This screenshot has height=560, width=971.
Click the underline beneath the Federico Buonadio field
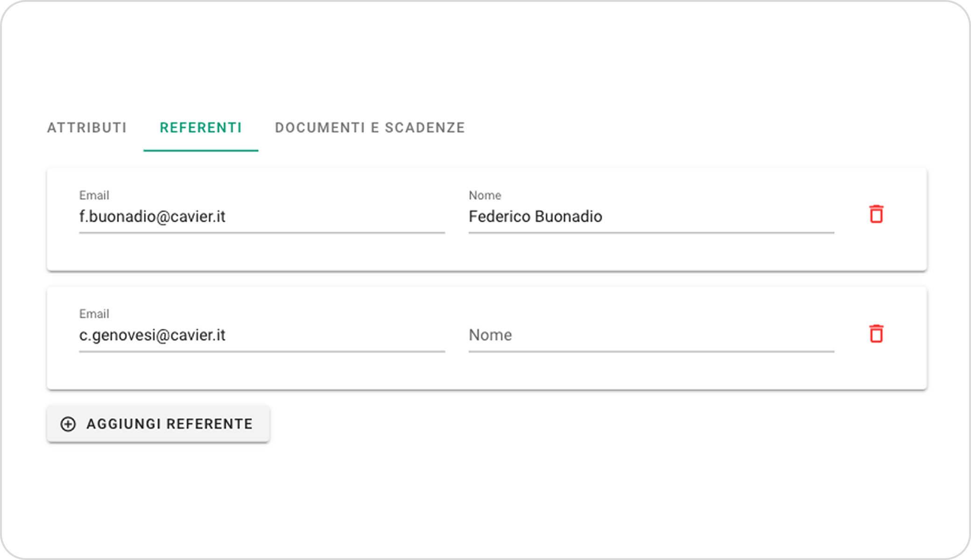tap(651, 232)
